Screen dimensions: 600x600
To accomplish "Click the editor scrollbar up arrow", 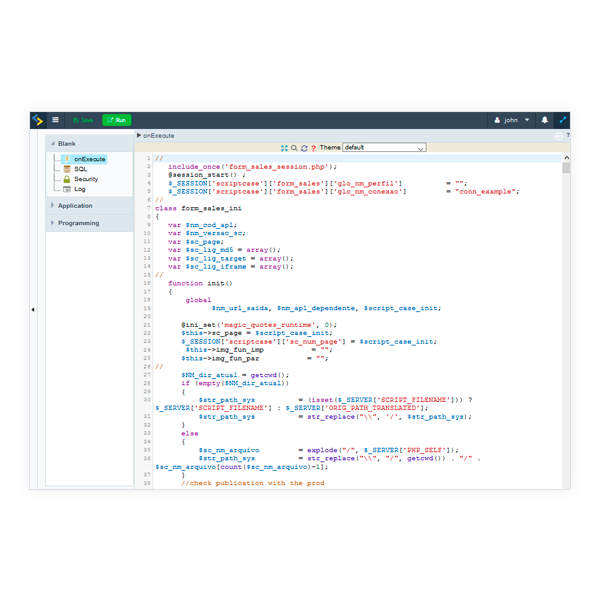I will point(566,158).
